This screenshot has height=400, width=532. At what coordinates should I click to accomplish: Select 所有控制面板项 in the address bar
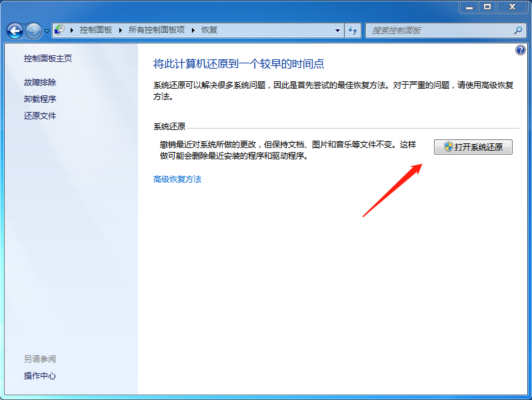pos(157,30)
